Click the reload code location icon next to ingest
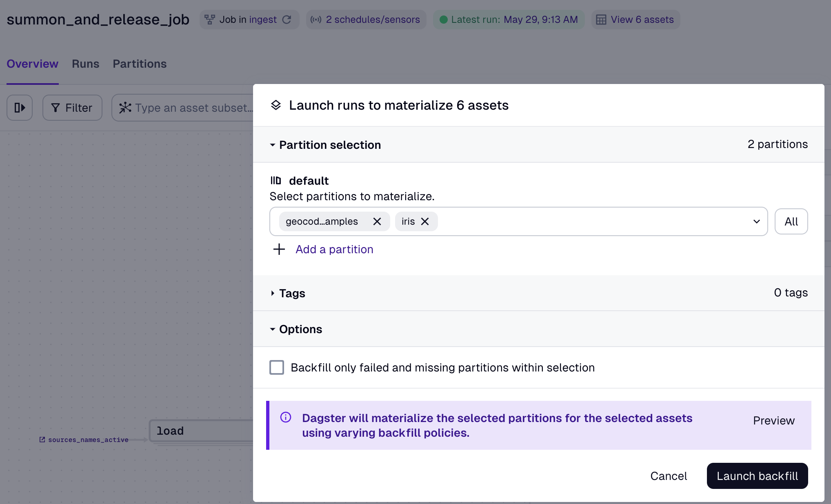Viewport: 831px width, 504px height. point(287,20)
